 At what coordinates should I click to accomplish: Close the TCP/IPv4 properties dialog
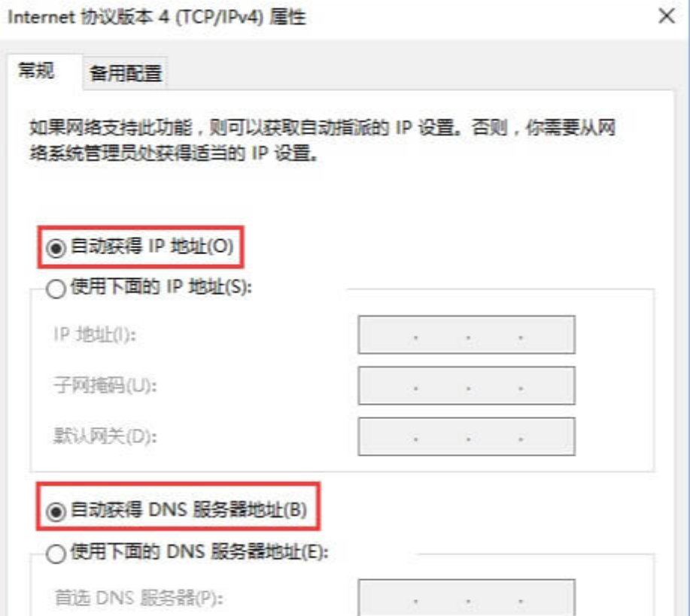coord(667,17)
